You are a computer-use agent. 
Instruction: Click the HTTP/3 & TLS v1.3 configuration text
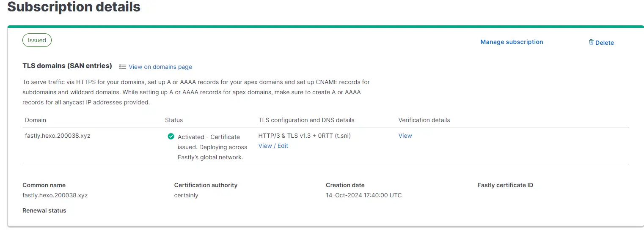305,136
